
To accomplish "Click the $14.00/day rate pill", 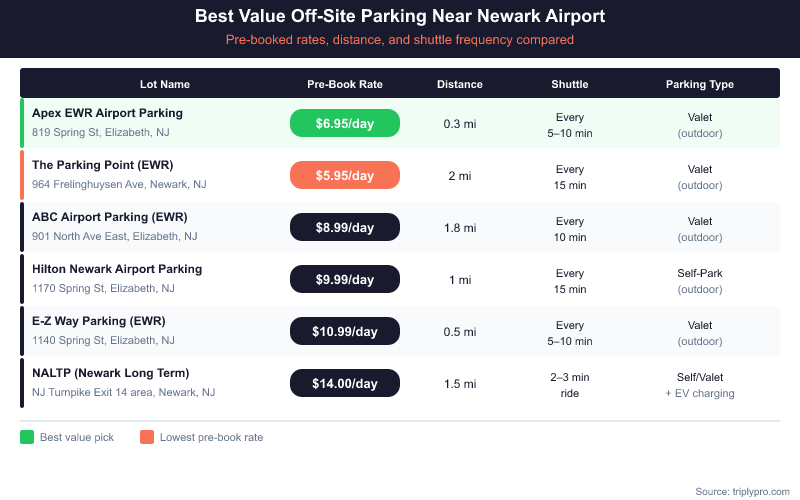I will 345,383.
